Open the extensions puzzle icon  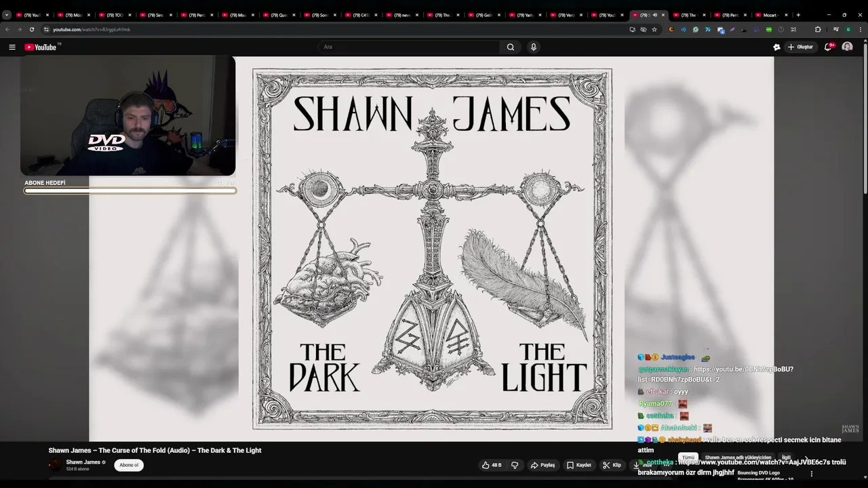click(818, 29)
